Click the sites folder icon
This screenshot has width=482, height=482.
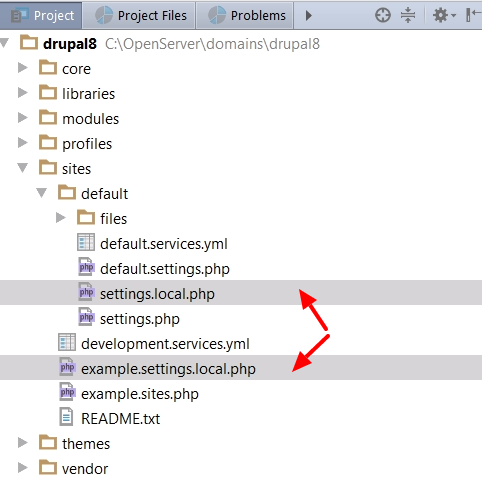[x=48, y=167]
